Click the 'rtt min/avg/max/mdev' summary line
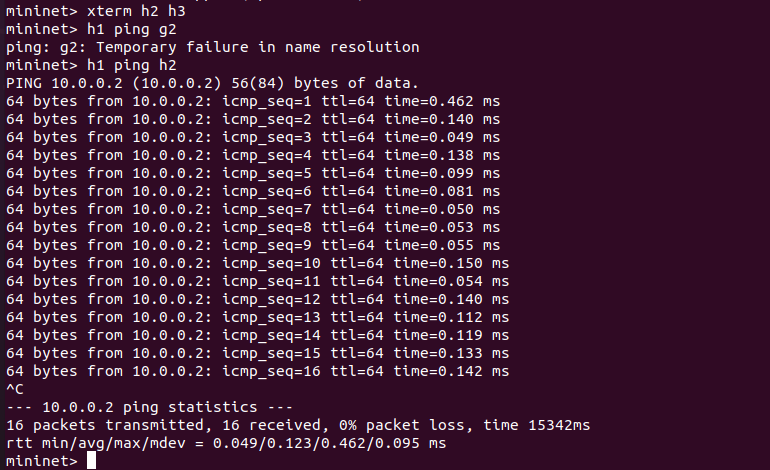 225,443
